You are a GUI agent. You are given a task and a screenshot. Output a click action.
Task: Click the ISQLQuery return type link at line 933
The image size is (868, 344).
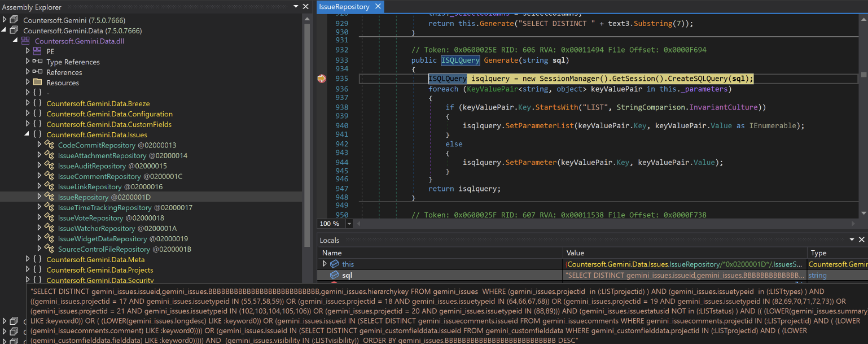pyautogui.click(x=460, y=60)
